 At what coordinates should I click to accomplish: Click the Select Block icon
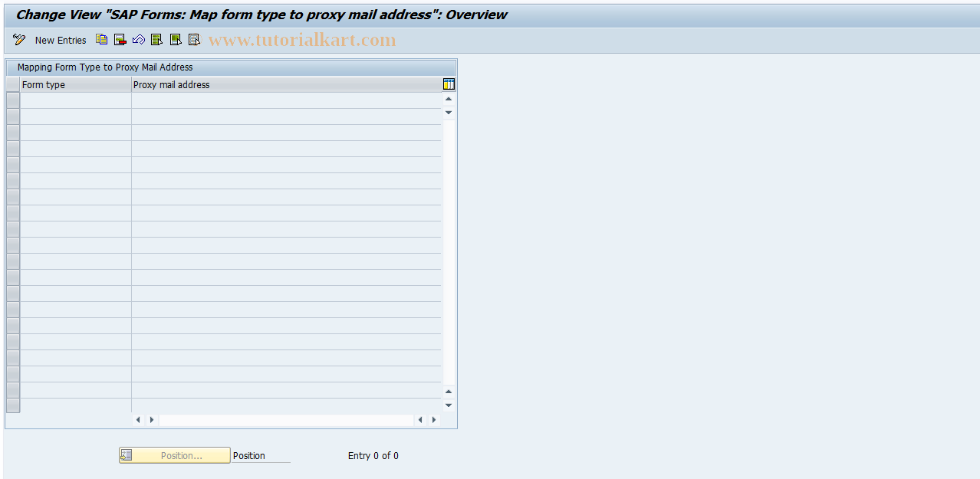pyautogui.click(x=176, y=40)
